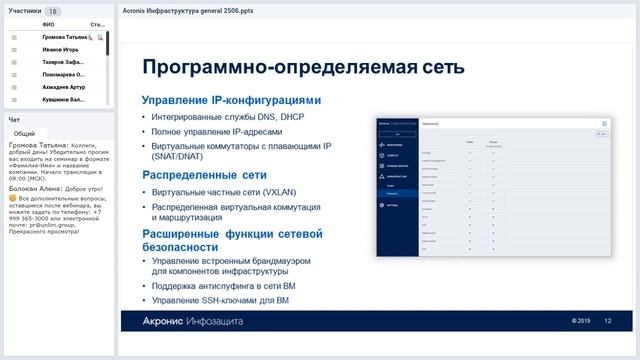The width and height of the screenshot is (640, 360).
Task: Sort participants by the ФИО column header
Action: tap(48, 24)
